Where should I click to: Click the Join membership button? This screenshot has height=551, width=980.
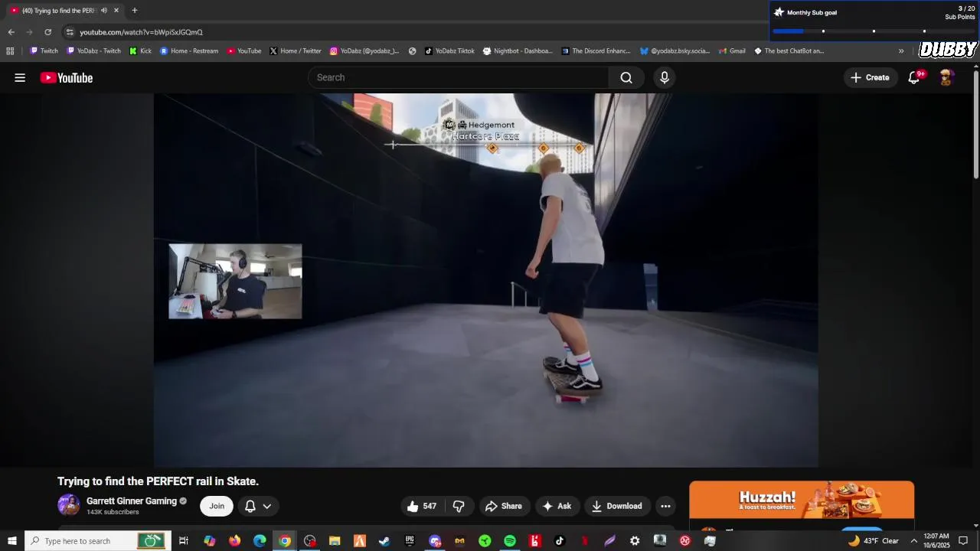pos(217,506)
